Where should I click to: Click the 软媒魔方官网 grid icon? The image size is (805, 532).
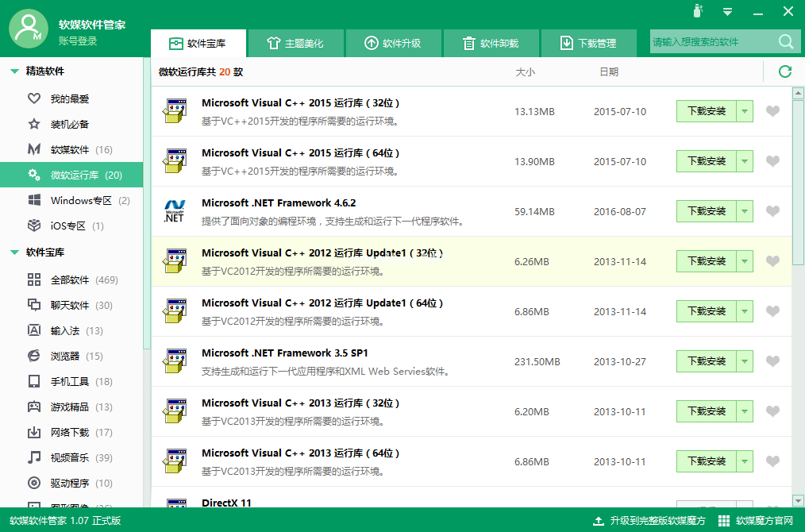coord(723,521)
